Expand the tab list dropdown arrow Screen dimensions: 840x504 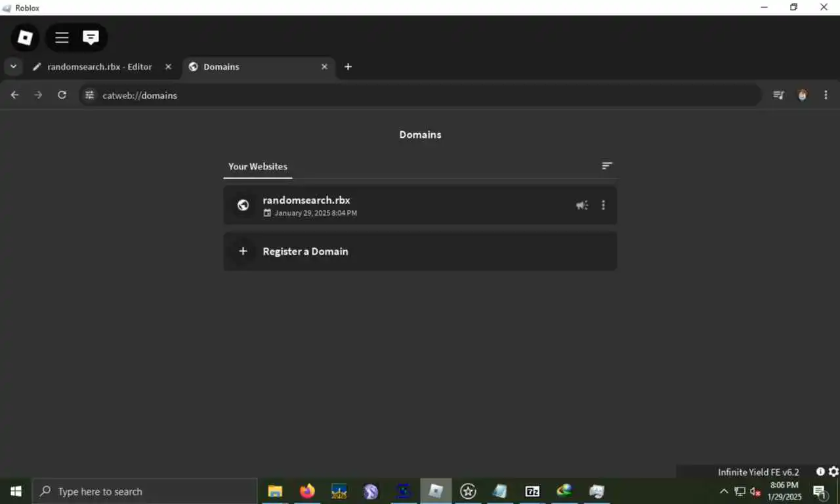pyautogui.click(x=13, y=67)
